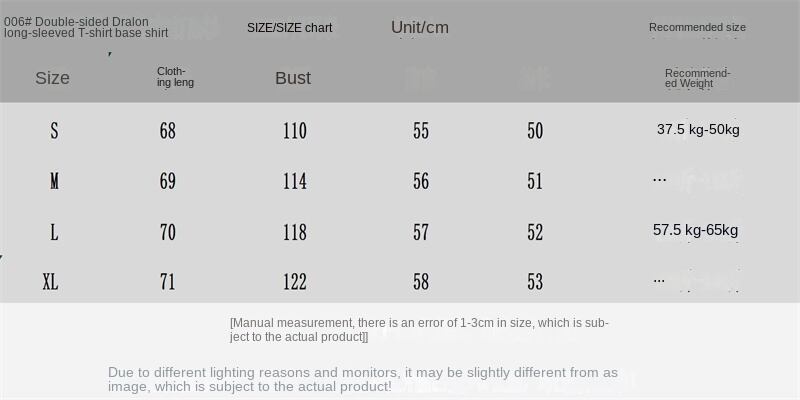Click the "Recommended Weight" column header
Viewport: 800px width, 400px height.
pyautogui.click(x=697, y=78)
